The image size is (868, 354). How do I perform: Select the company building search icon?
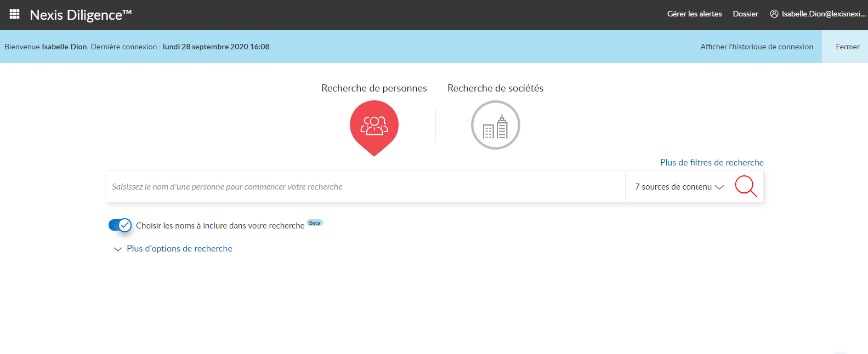pos(495,125)
